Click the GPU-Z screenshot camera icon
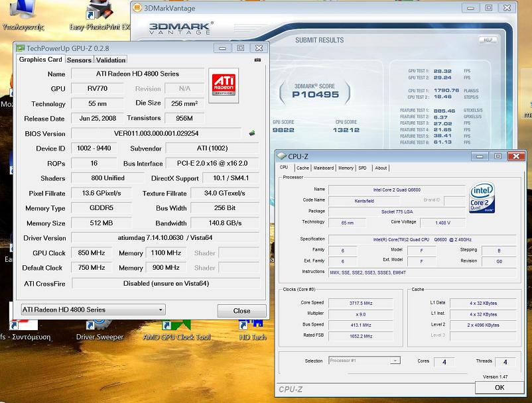This screenshot has width=532, height=403. [257, 60]
